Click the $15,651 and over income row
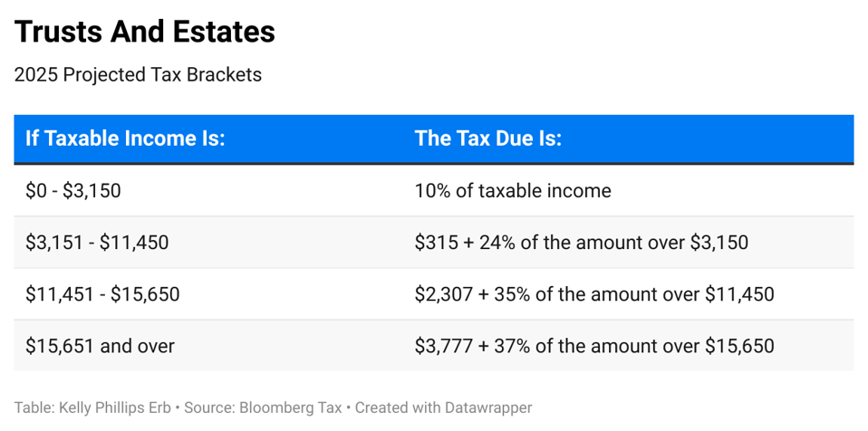The image size is (868, 431). pyautogui.click(x=100, y=346)
